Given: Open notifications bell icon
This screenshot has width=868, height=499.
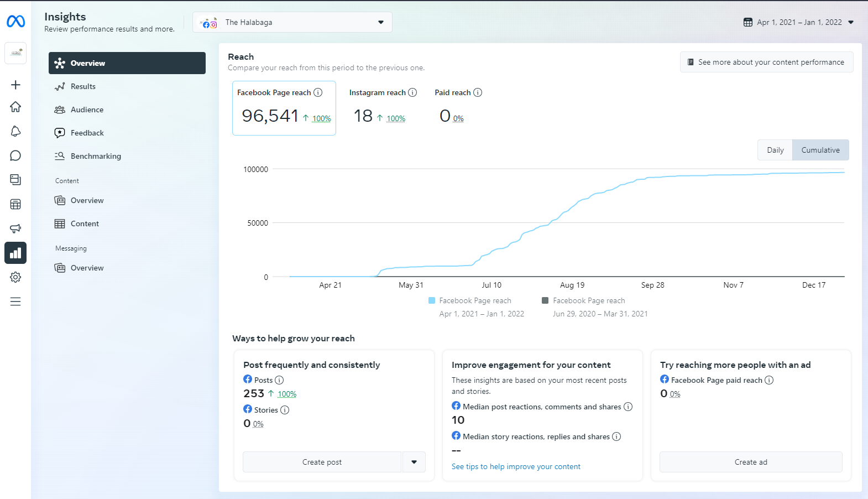Looking at the screenshot, I should (15, 131).
